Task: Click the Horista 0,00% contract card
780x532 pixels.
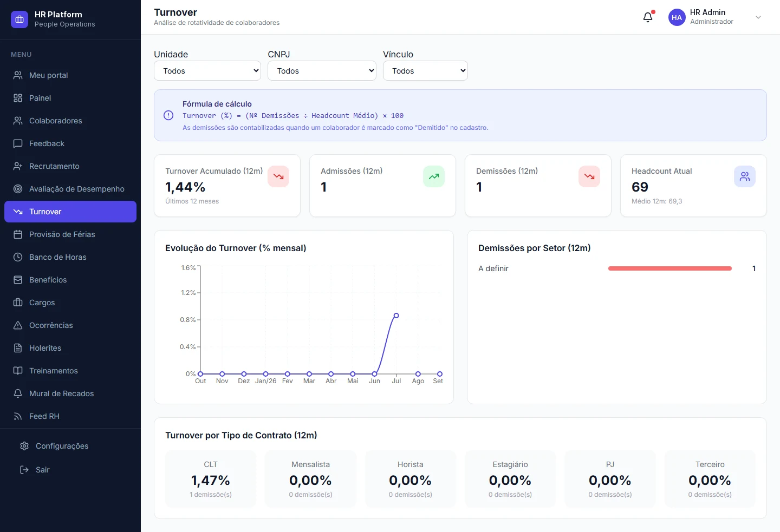Action: click(411, 479)
